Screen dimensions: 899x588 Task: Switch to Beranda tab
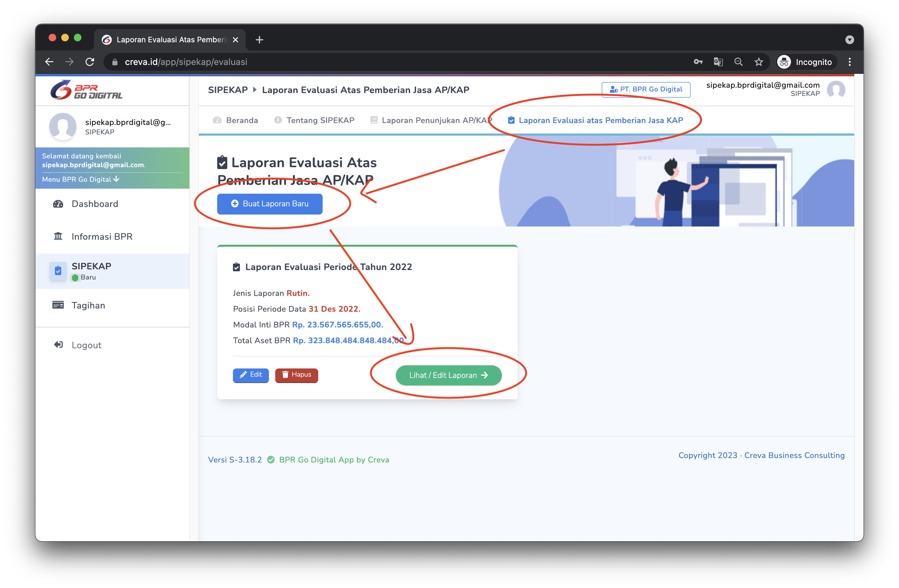(x=235, y=120)
